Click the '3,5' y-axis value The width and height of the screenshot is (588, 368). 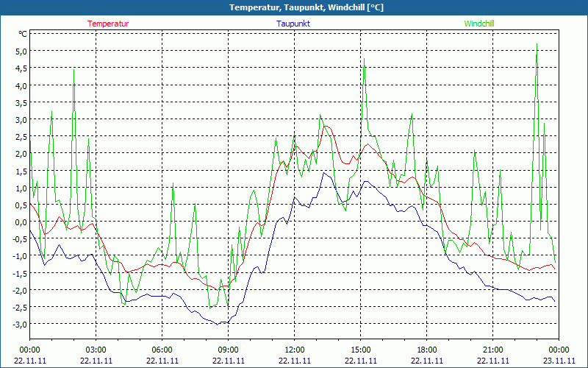[21, 102]
